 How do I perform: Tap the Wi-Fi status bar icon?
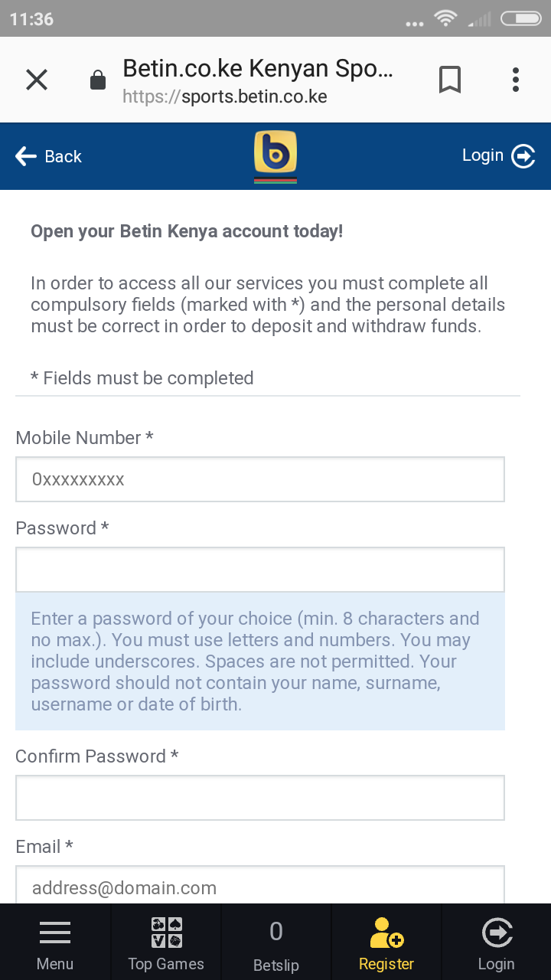coord(445,18)
